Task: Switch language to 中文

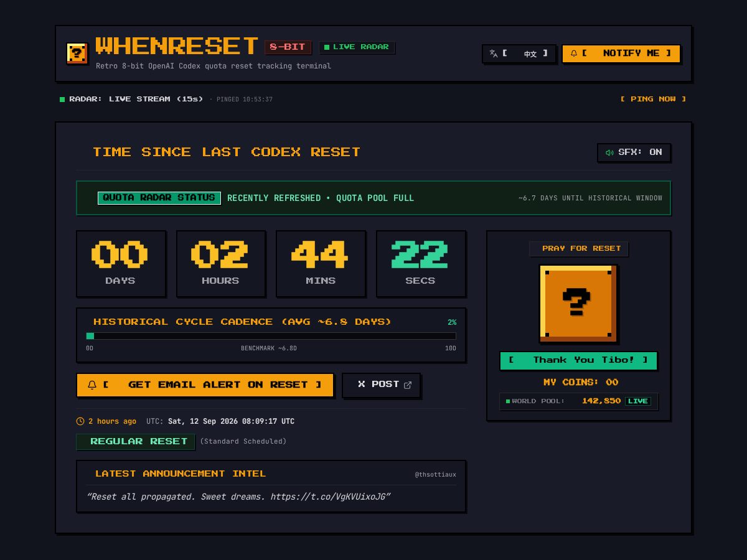Action: (519, 54)
